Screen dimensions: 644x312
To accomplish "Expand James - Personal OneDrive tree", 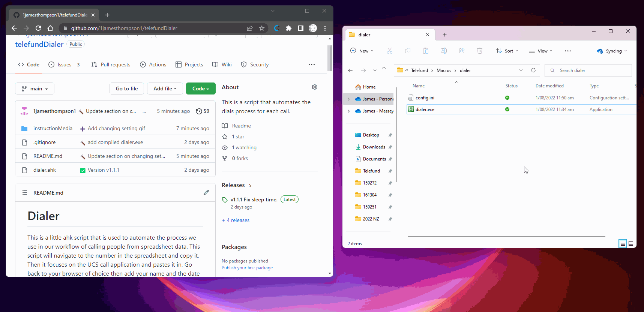I will click(x=349, y=99).
